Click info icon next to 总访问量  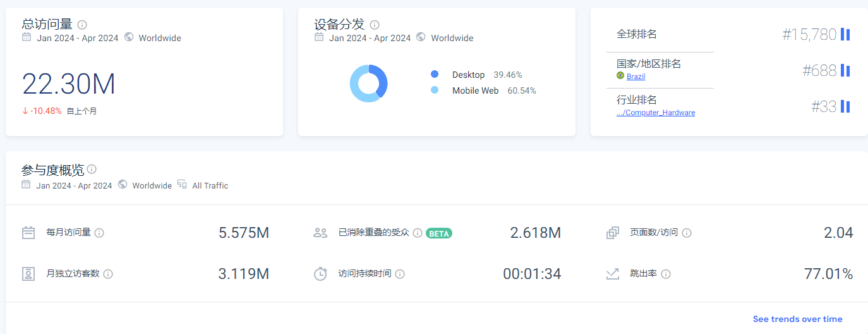click(82, 25)
